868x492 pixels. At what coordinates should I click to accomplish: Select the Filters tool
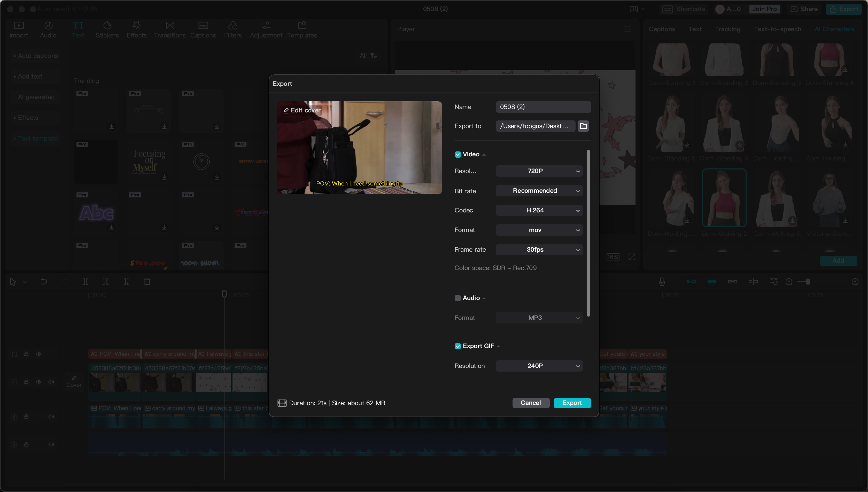(233, 29)
